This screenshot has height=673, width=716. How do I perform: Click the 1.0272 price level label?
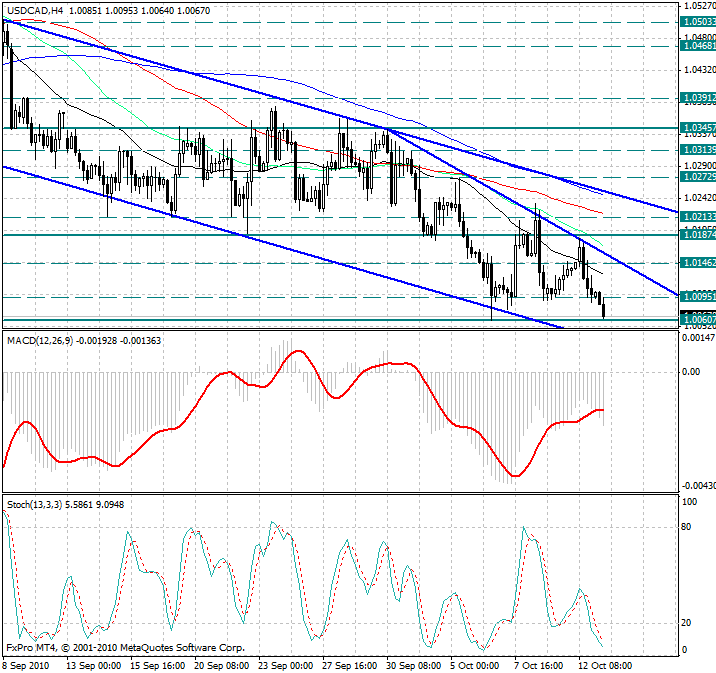[x=698, y=177]
